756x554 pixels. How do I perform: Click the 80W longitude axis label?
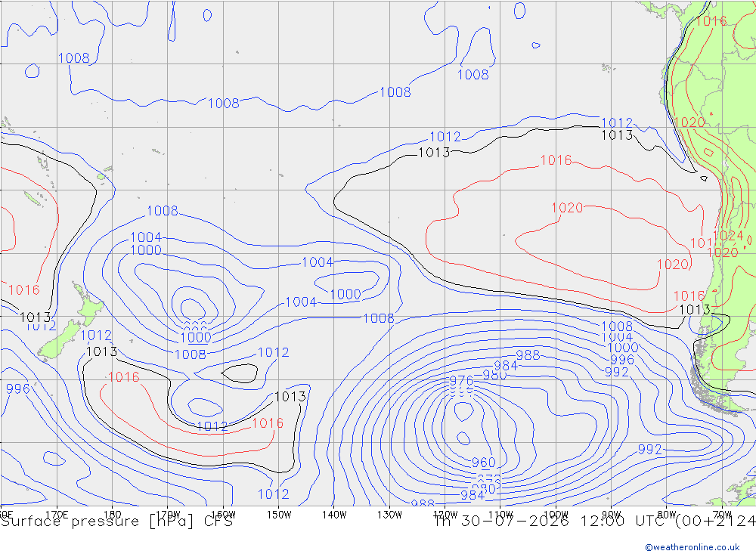[667, 515]
